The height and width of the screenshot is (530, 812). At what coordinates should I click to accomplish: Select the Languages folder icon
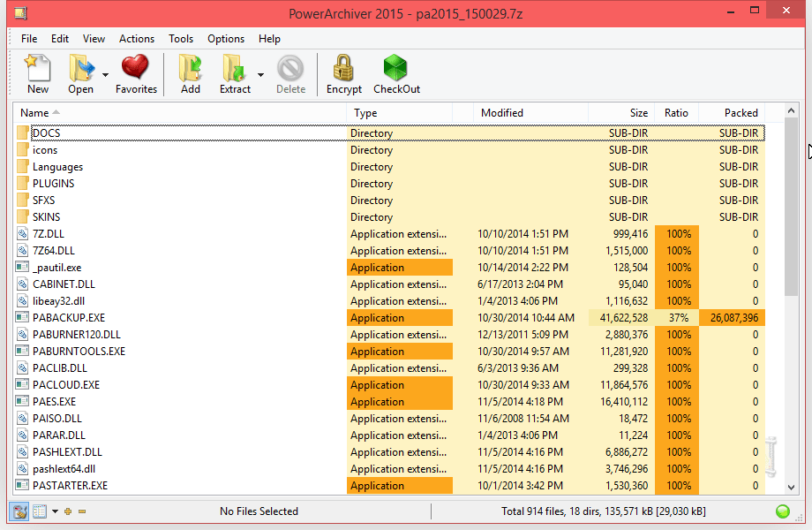tap(23, 166)
